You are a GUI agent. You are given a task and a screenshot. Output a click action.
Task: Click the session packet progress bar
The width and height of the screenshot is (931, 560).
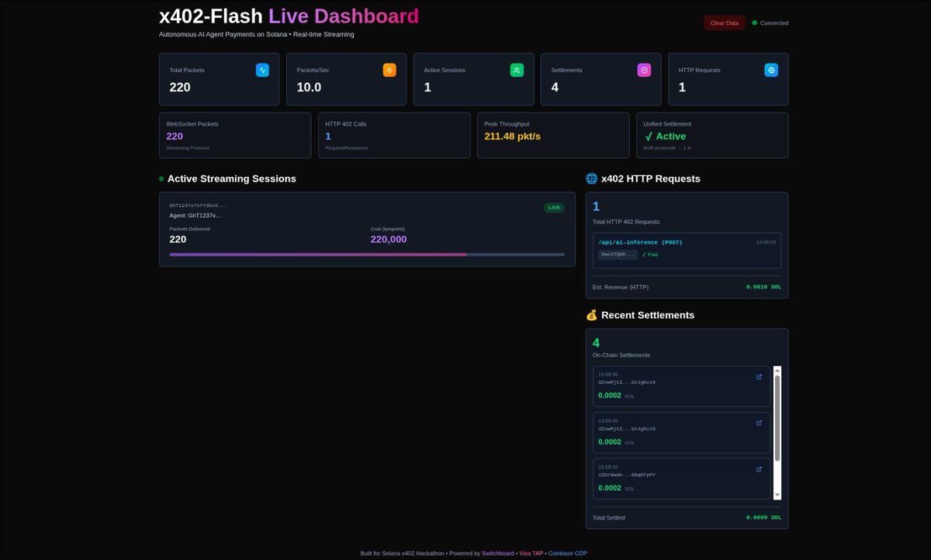(x=367, y=254)
